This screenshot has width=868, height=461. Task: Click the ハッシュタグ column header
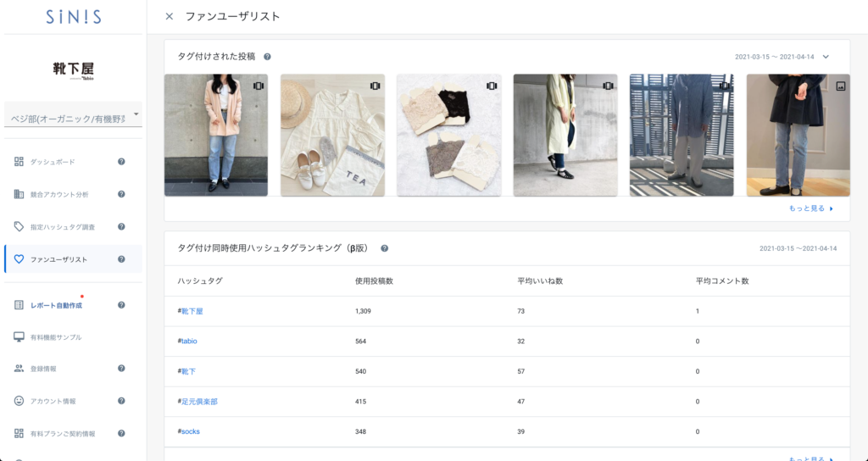coord(200,281)
